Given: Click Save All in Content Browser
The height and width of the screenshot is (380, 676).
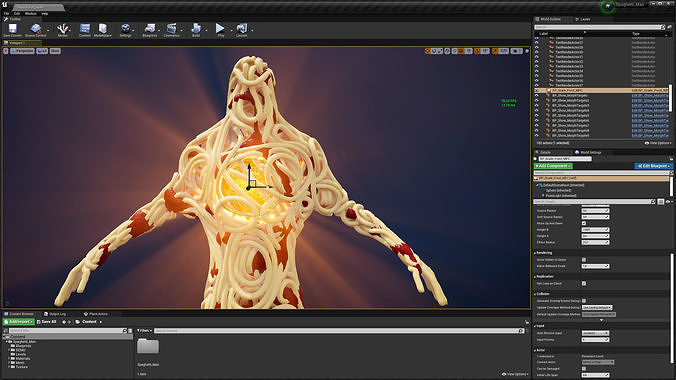Looking at the screenshot, I should 47,322.
